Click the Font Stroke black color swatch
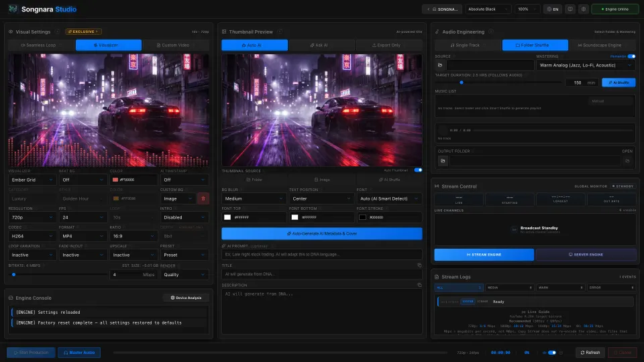Image resolution: width=644 pixels, height=362 pixels. [x=362, y=217]
